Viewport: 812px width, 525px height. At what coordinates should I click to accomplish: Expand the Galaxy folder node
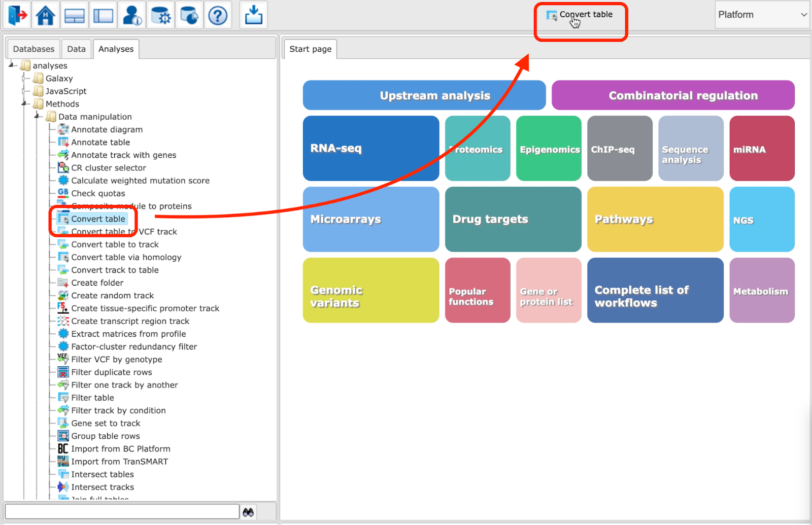coord(24,78)
